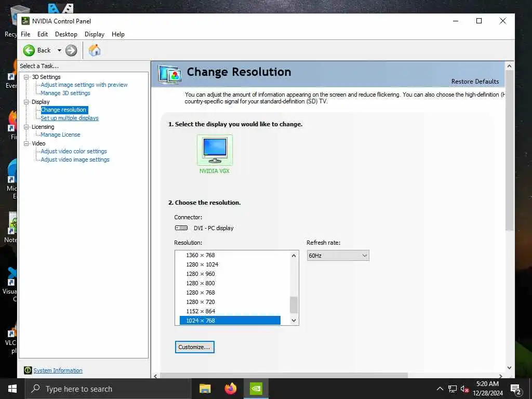This screenshot has height=399, width=532.
Task: Open the Display menu
Action: click(95, 34)
